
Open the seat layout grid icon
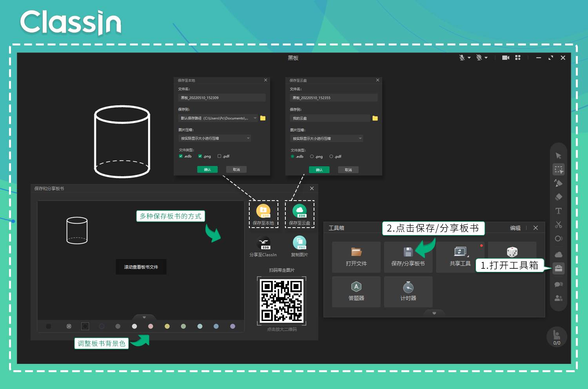click(518, 58)
